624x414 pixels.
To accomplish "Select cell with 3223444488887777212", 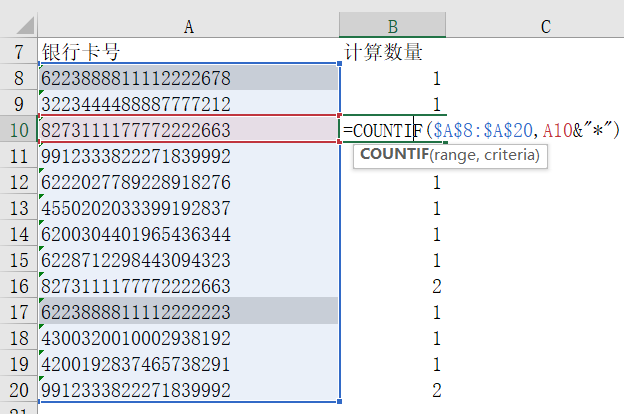I will tap(189, 103).
